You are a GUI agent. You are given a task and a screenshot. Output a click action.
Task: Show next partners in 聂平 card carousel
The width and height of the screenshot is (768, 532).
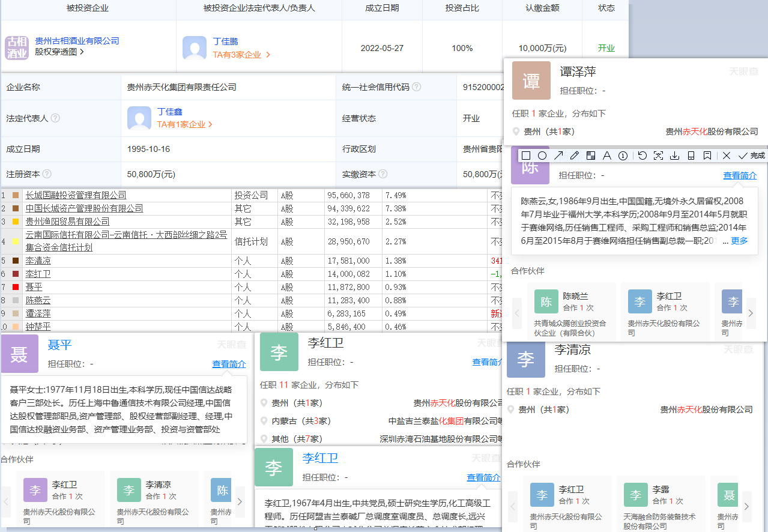tap(240, 502)
